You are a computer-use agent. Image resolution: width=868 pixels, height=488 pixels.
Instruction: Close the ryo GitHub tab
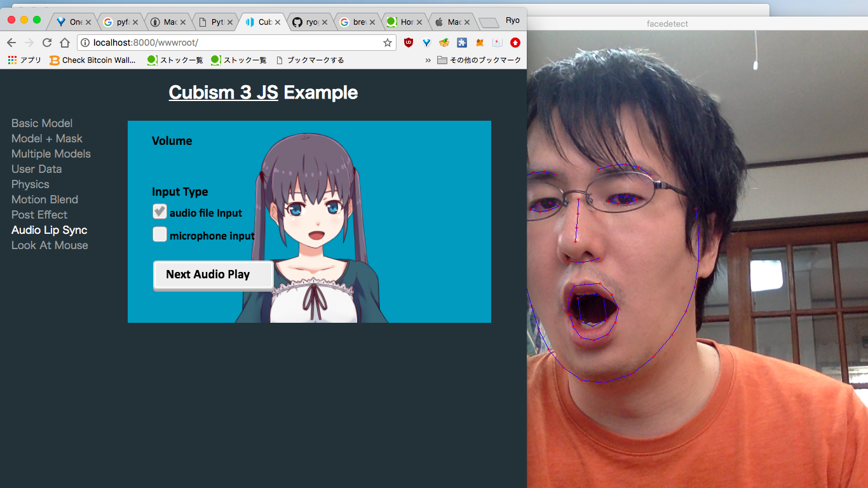coord(325,22)
